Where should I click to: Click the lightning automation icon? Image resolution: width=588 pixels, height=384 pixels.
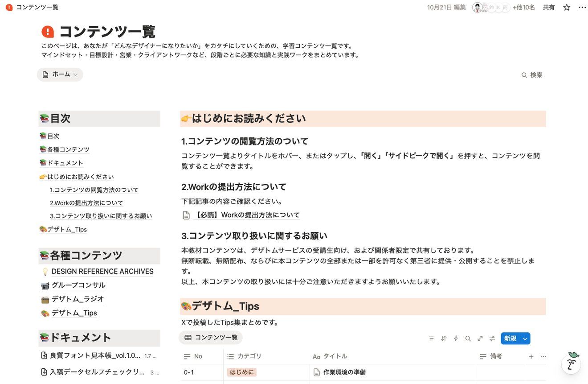pyautogui.click(x=456, y=339)
